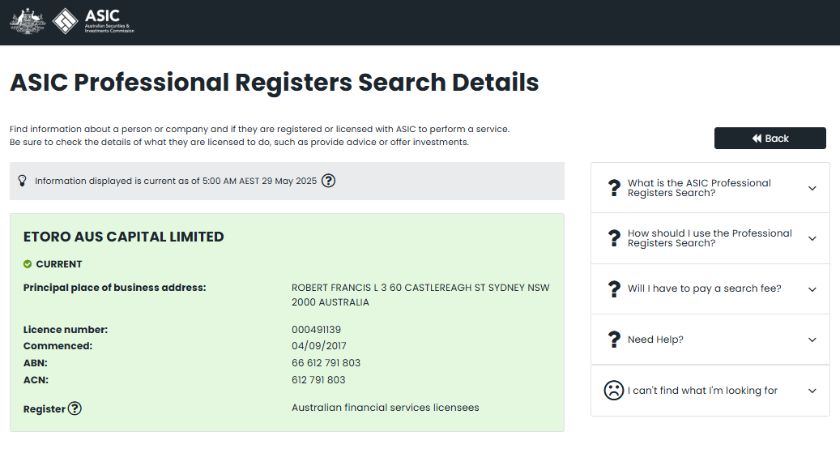Viewport: 840px width, 473px height.
Task: Click the ASIC diamond logo in the header
Action: click(x=65, y=21)
